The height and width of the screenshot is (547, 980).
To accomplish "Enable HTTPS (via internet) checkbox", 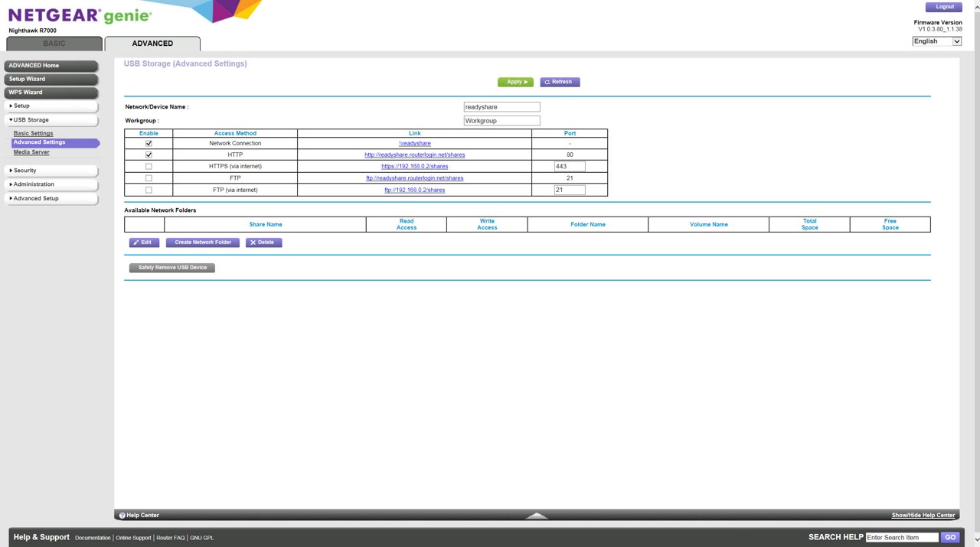I will [x=149, y=166].
